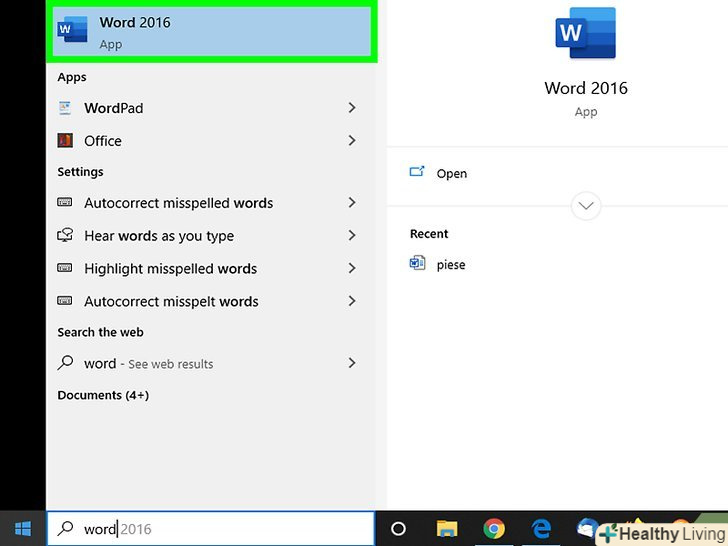Expand the word web results arrow

tap(352, 363)
